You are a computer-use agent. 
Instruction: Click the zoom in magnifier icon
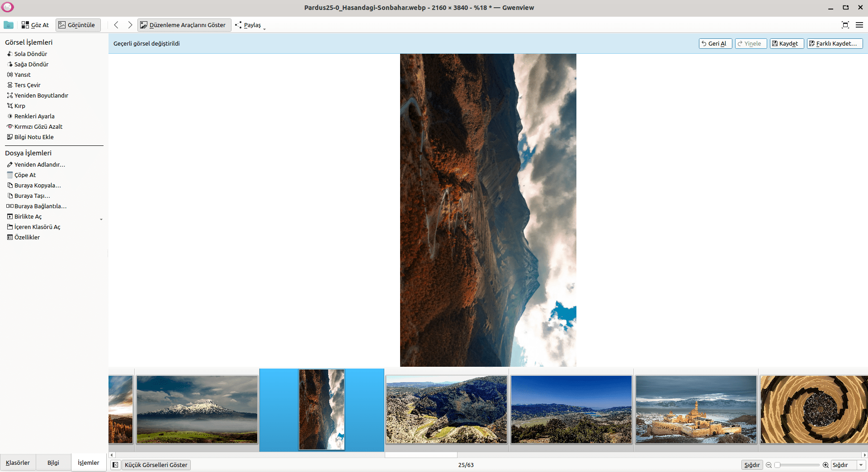coord(826,465)
